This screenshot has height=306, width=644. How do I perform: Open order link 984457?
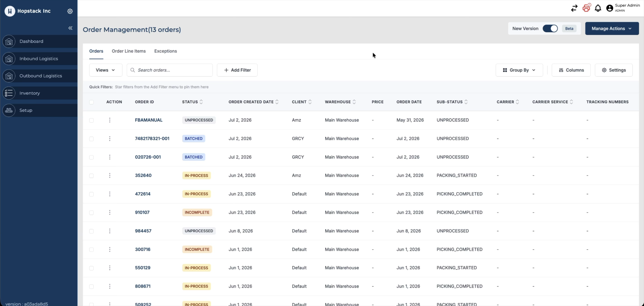point(143,231)
